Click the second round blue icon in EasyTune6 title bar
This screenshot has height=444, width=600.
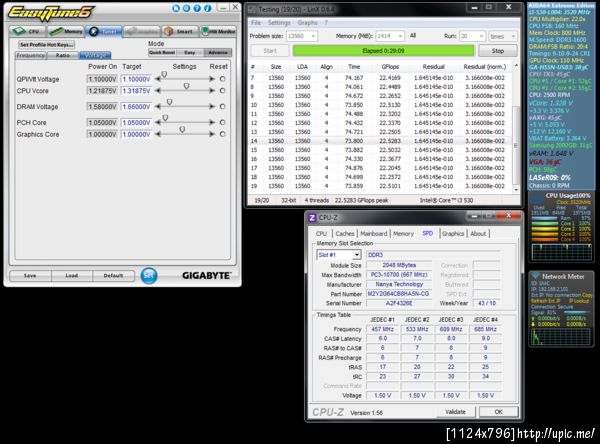point(186,8)
